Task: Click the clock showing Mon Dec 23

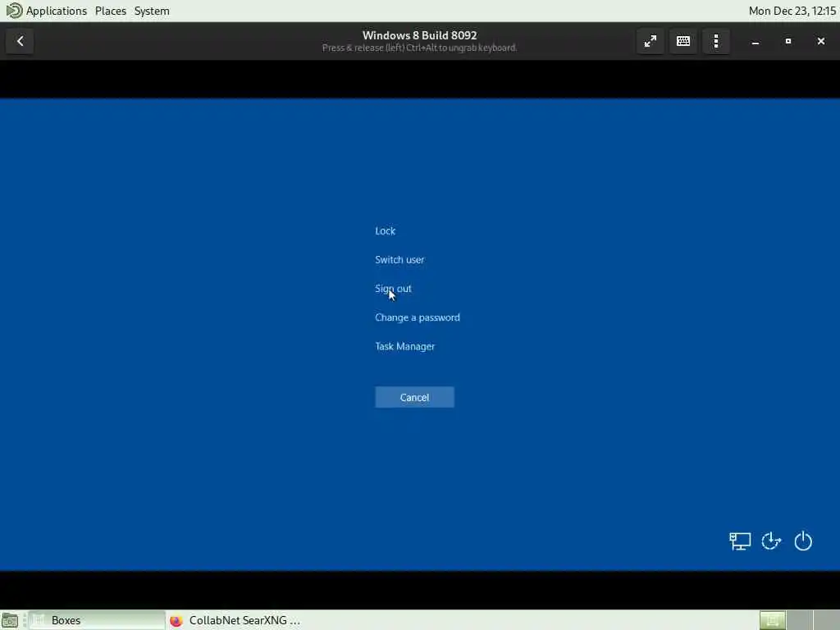Action: point(792,11)
